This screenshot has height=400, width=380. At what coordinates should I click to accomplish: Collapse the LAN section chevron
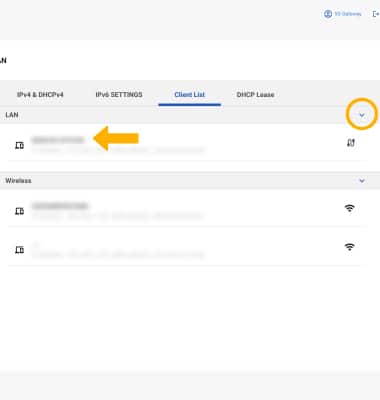pos(362,115)
